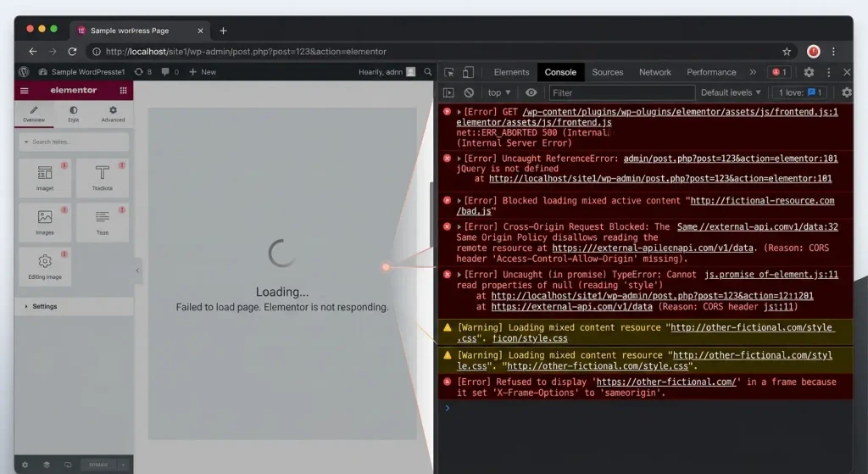Select the Sample WordPress Page browser tab
The image size is (868, 474).
tap(140, 31)
